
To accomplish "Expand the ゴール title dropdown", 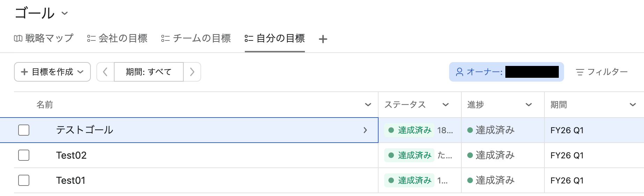I will 65,14.
